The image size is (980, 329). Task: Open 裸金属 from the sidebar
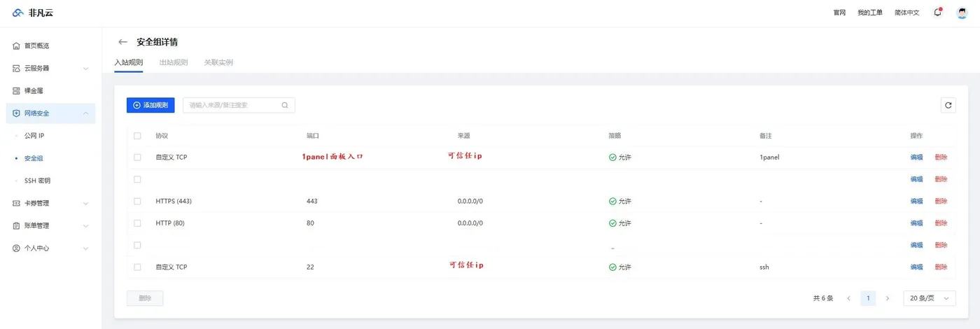click(x=34, y=91)
